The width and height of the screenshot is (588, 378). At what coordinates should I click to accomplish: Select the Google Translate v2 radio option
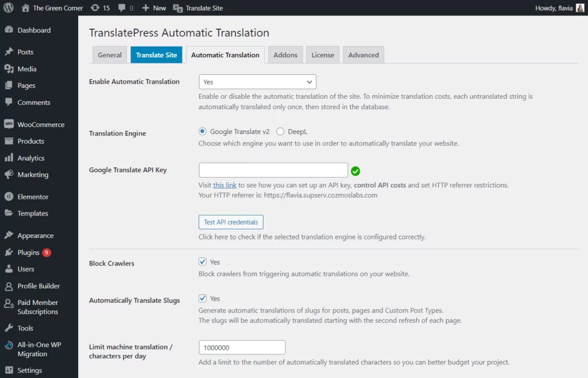tap(202, 131)
